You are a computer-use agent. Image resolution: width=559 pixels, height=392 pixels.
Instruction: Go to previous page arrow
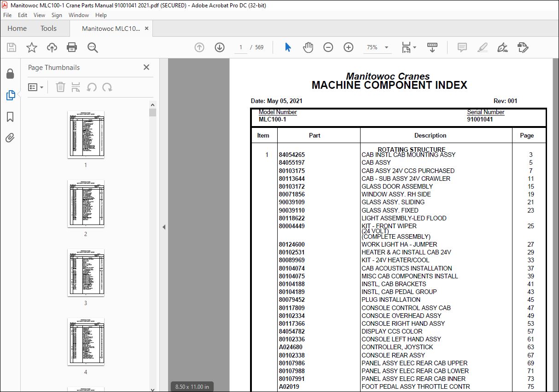pyautogui.click(x=199, y=47)
